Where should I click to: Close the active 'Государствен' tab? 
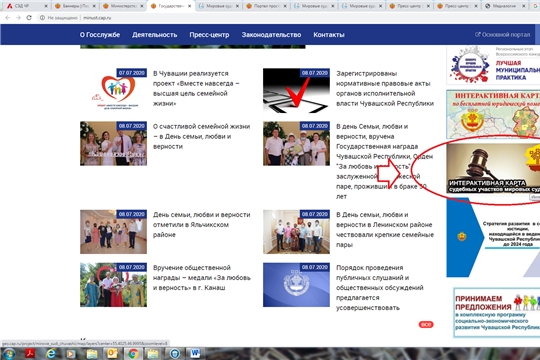click(x=189, y=6)
